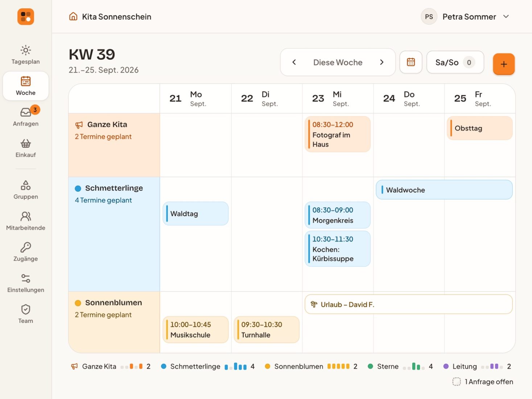Add a new appointment with plus button
Viewport: 532px width, 399px height.
(504, 64)
